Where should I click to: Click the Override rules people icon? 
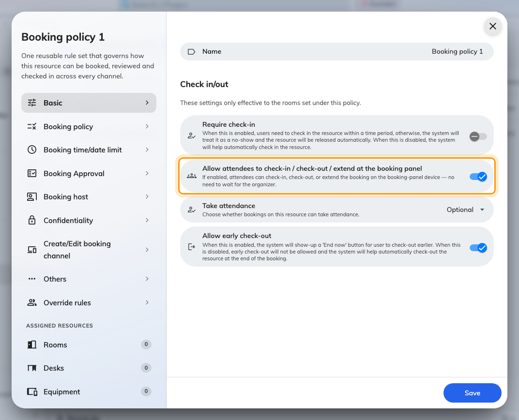point(32,302)
